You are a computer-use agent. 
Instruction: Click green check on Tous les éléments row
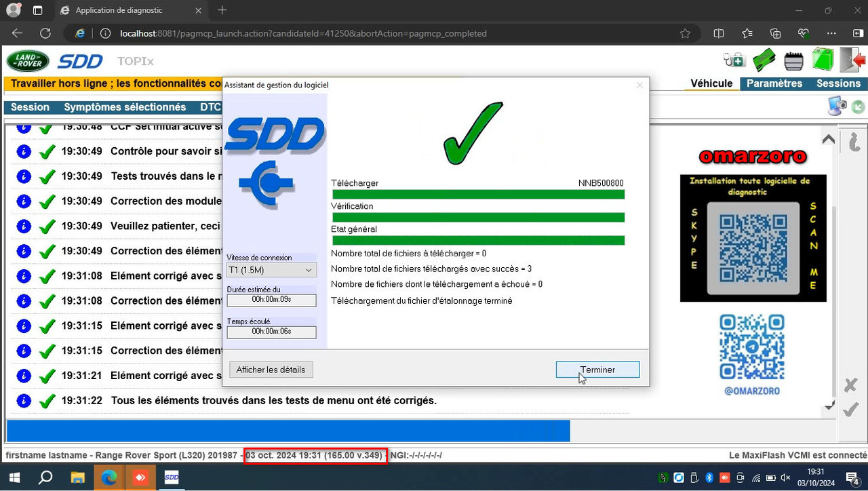(47, 401)
